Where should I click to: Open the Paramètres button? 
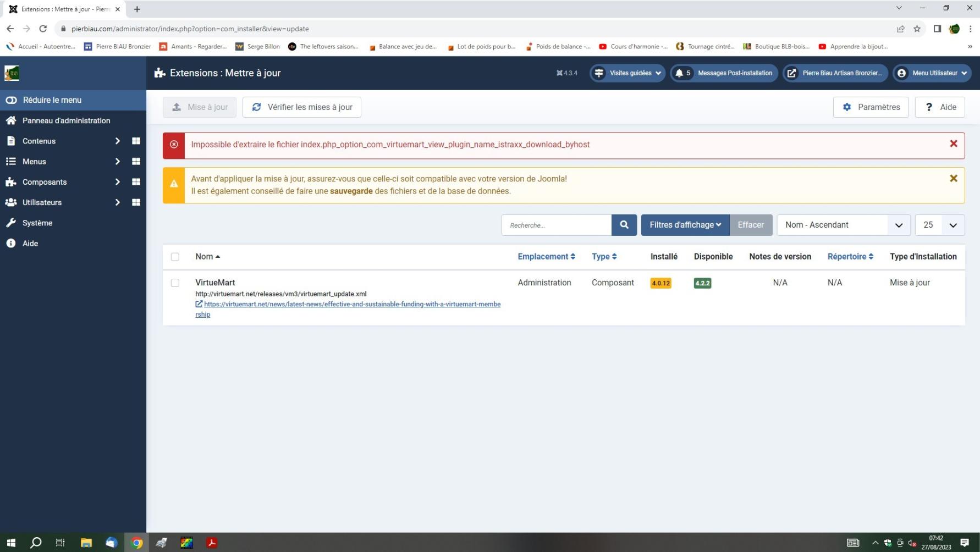click(871, 107)
